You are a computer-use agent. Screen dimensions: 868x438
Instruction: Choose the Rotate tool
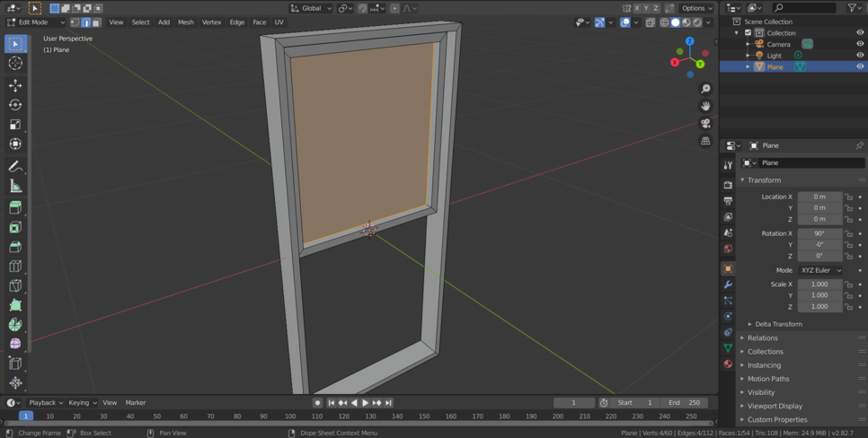point(15,104)
